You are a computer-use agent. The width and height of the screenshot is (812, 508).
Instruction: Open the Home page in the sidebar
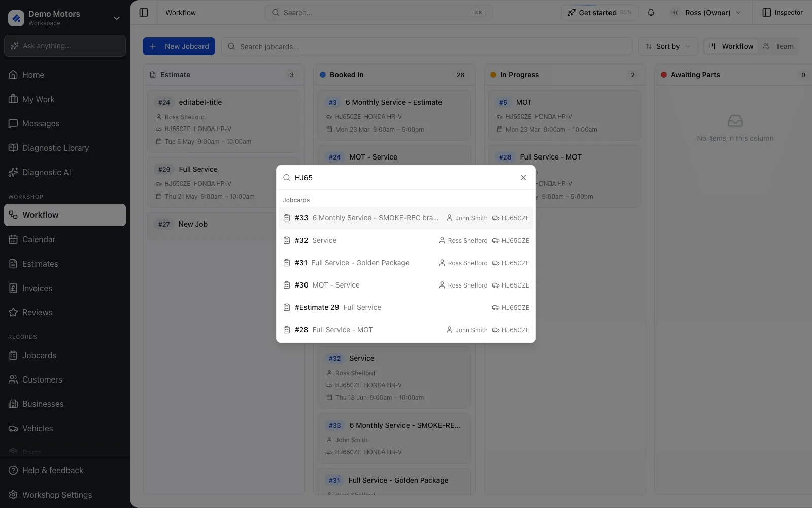pyautogui.click(x=65, y=75)
